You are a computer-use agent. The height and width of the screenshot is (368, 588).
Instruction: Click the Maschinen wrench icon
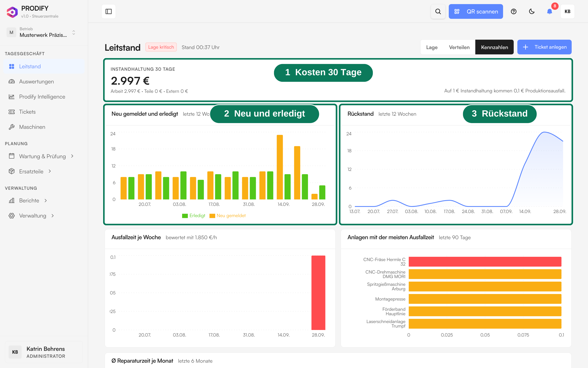point(11,127)
